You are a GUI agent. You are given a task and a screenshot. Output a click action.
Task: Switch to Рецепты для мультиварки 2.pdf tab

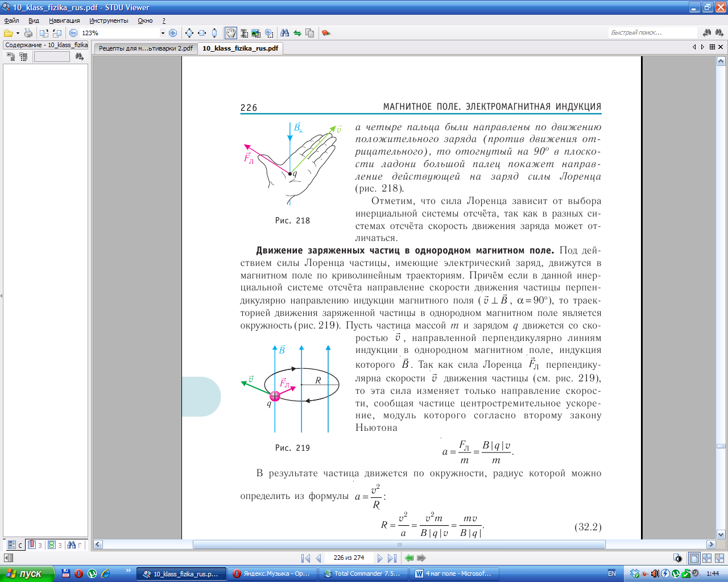click(146, 48)
